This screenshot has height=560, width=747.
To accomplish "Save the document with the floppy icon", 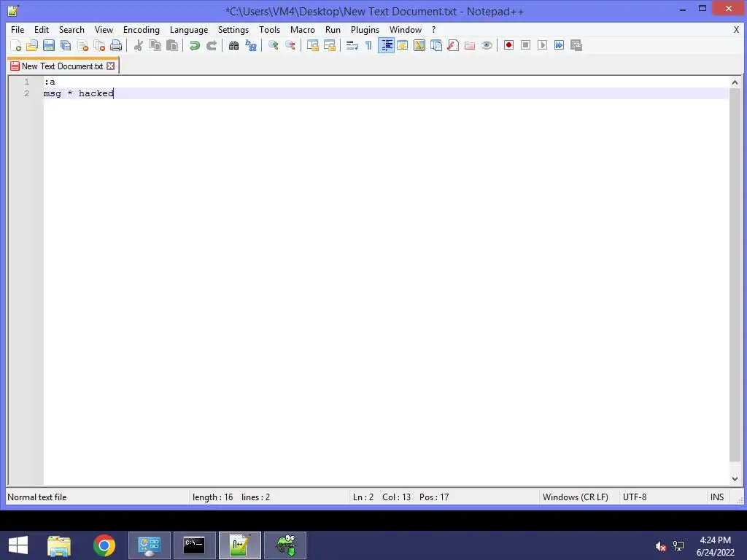I will pos(49,45).
